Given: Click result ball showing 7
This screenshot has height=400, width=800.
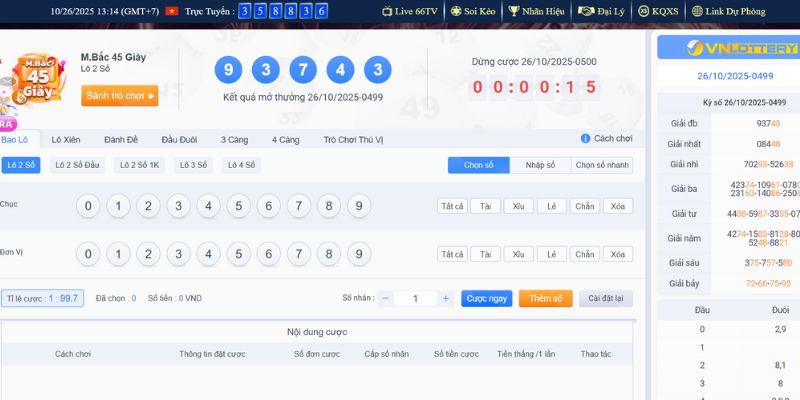Looking at the screenshot, I should 303,70.
